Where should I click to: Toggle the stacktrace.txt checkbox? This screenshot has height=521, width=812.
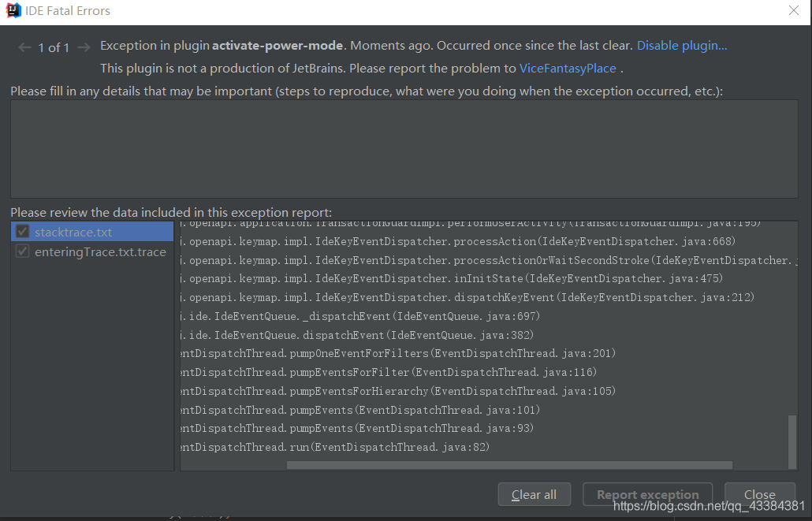22,232
